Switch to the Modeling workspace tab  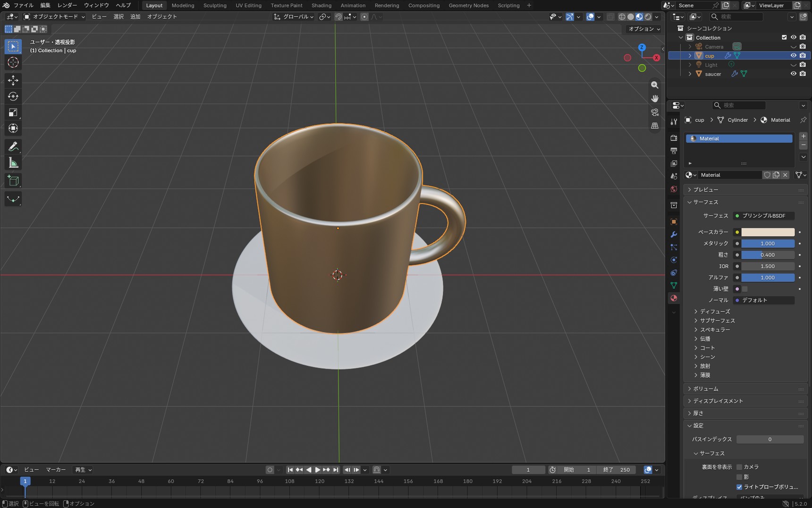[183, 6]
